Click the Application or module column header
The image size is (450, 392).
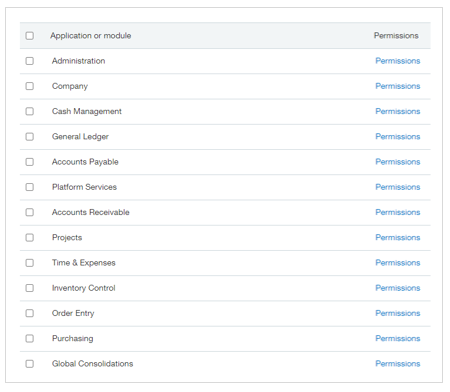tap(91, 36)
